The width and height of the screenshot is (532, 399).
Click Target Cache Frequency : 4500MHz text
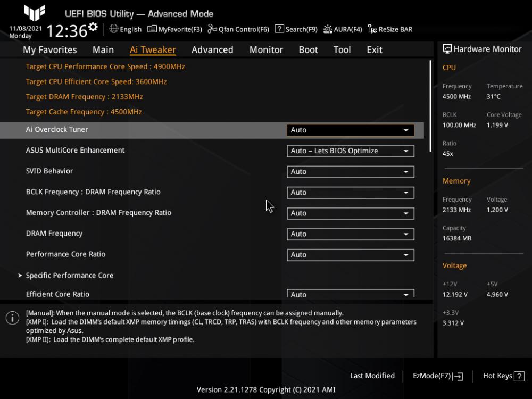tap(84, 112)
